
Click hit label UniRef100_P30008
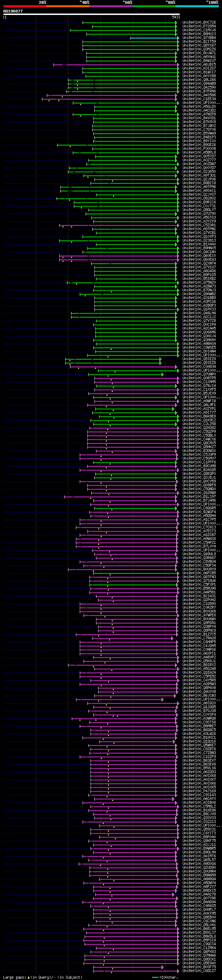[199, 149]
